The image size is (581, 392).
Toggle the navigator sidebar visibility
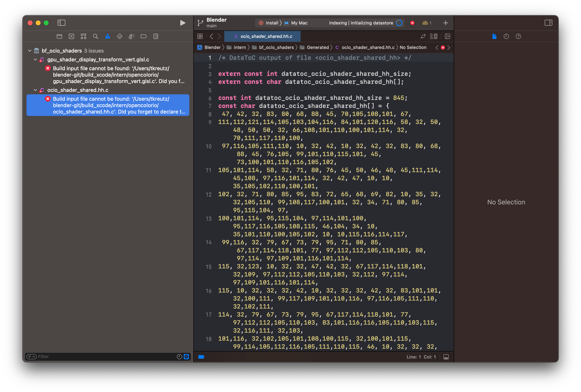coord(61,23)
